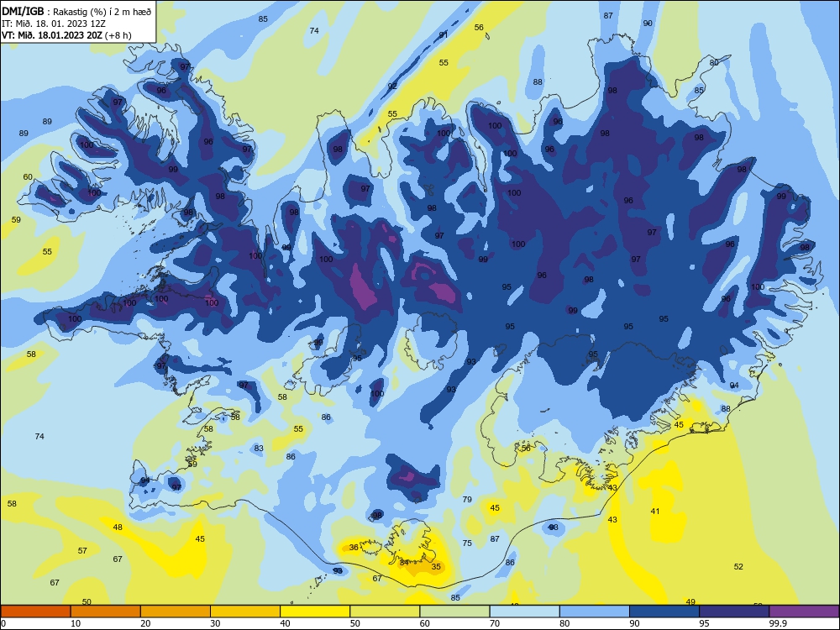The image size is (840, 630).
Task: Select the dark indigo 95–99.9 legend swatch
Action: click(x=734, y=612)
